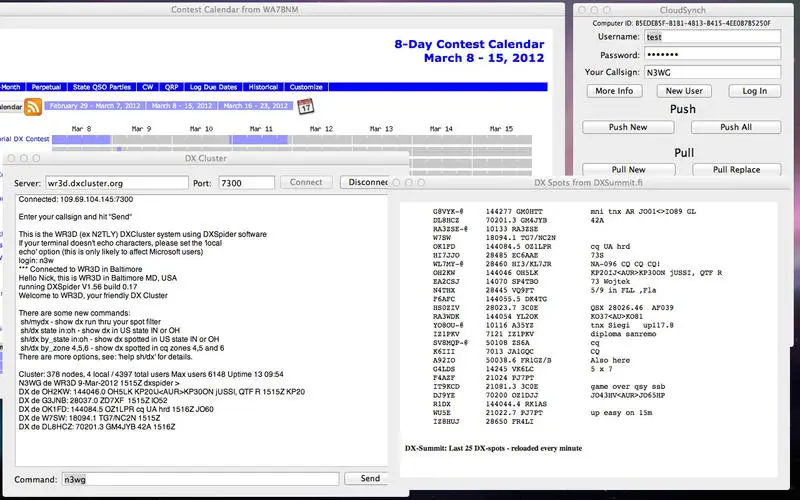800x500 pixels.
Task: Click the Pull Replace button
Action: pyautogui.click(x=736, y=169)
